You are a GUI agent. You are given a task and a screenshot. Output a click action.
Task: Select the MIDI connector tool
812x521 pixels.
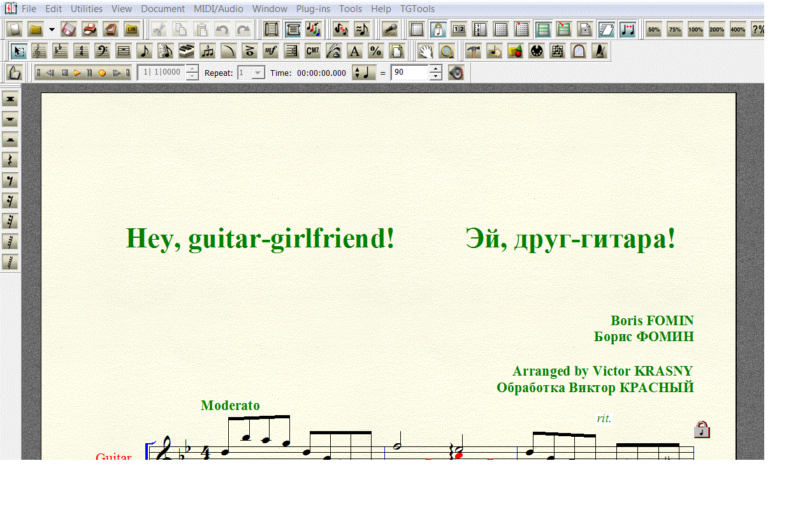coord(537,51)
